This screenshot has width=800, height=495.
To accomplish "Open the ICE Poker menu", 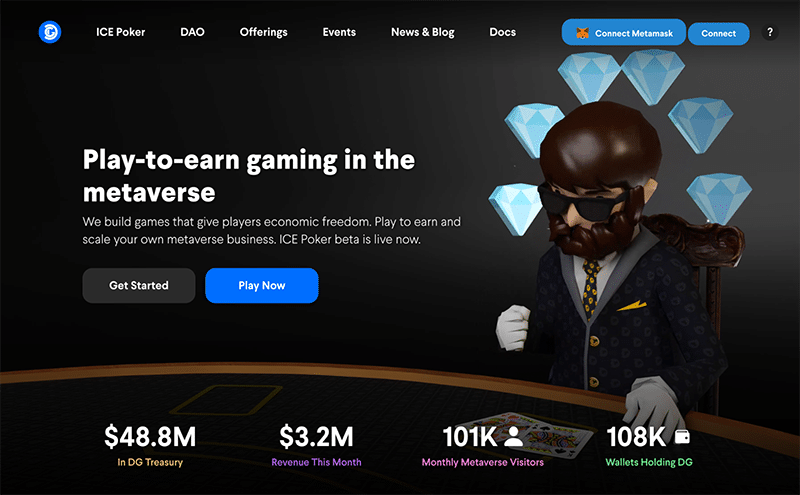I will 120,32.
